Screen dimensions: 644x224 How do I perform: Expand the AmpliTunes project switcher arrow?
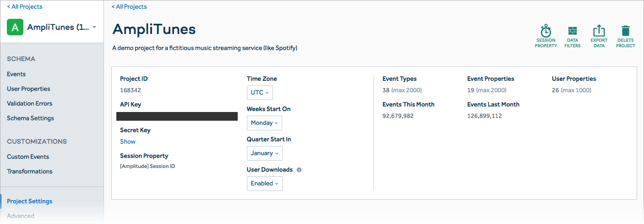(94, 27)
